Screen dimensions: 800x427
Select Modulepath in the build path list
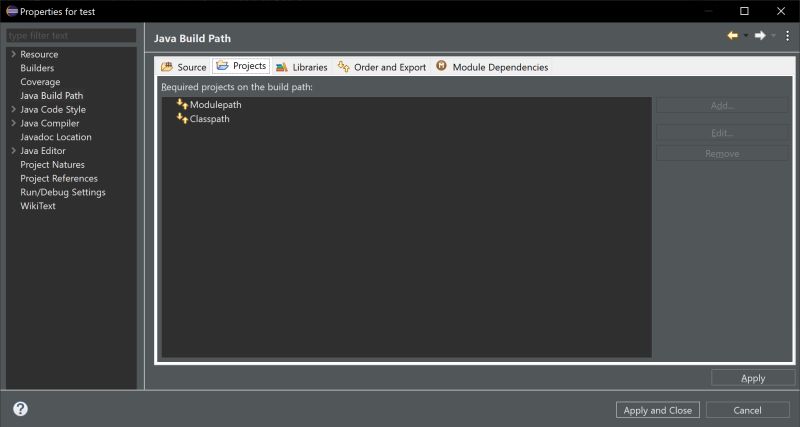pos(215,104)
